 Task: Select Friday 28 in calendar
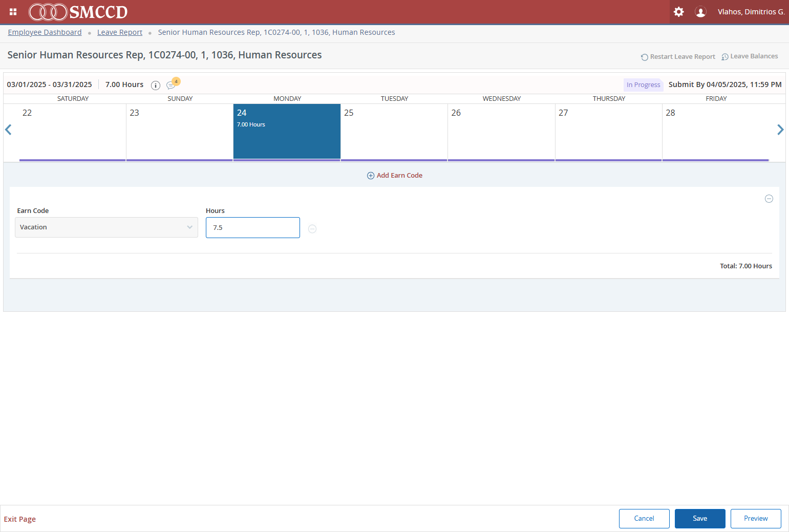(716, 132)
